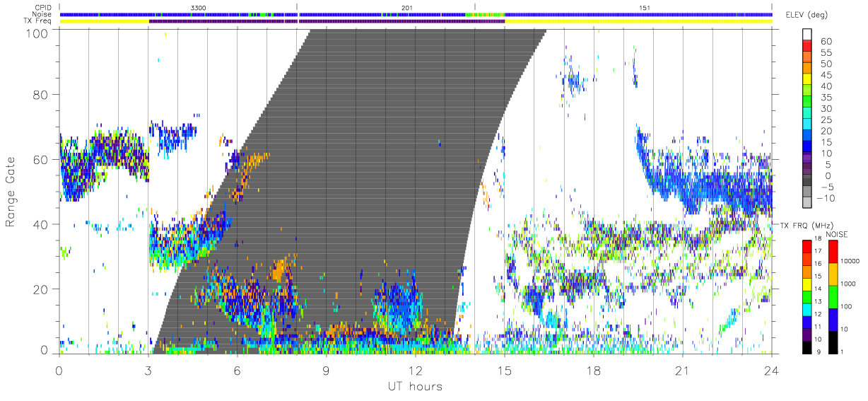Select the CPID value '201'
Viewport: 868px width, 401px height.
tap(406, 7)
